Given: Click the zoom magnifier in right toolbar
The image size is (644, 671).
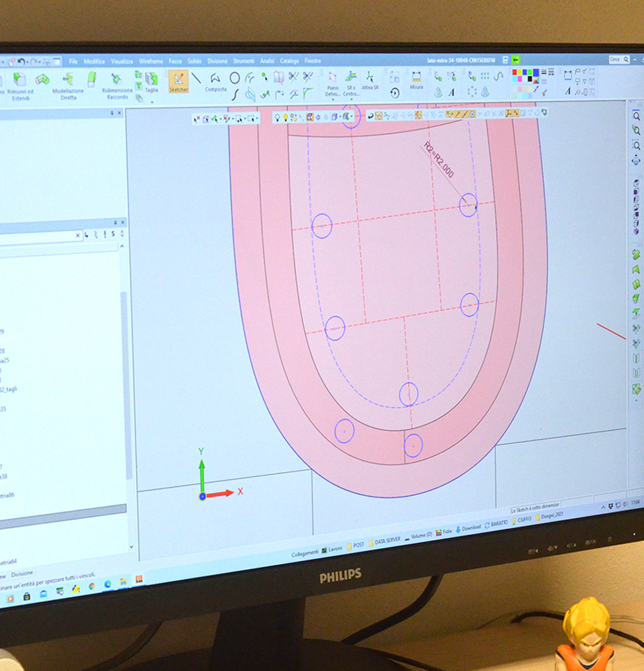Looking at the screenshot, I should 636,116.
